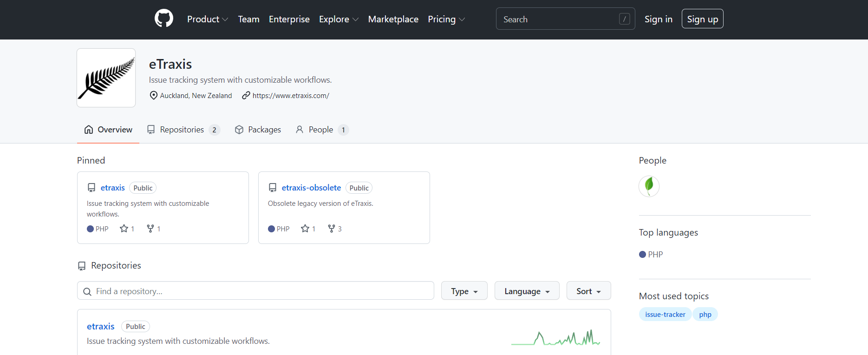Screen dimensions: 868x355
Task: Click the Overview home icon
Action: [x=89, y=130]
